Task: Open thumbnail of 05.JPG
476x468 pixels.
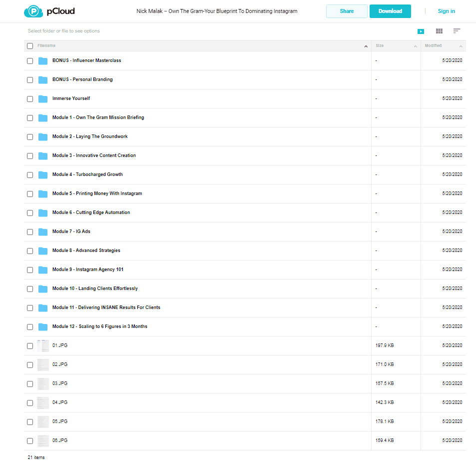Action: click(43, 422)
